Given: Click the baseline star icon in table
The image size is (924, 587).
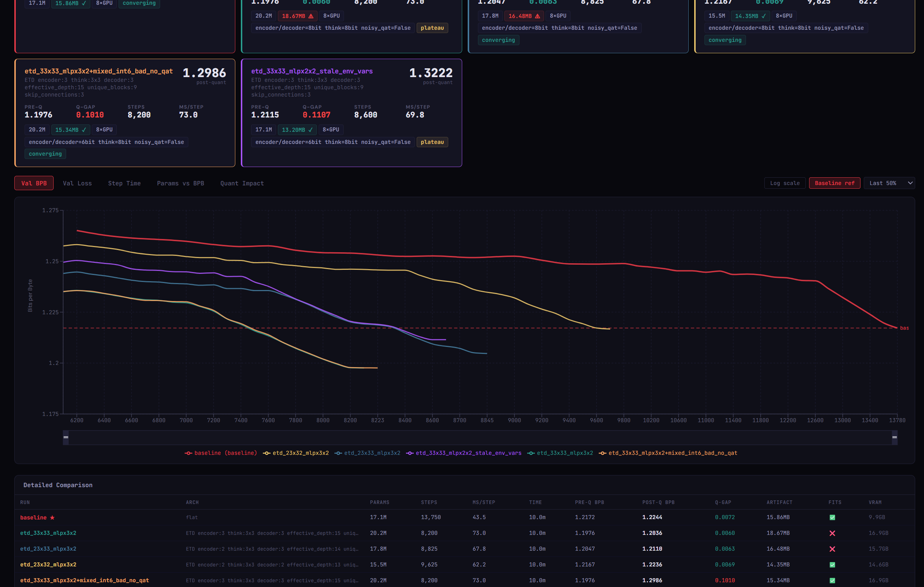Looking at the screenshot, I should click(x=52, y=518).
